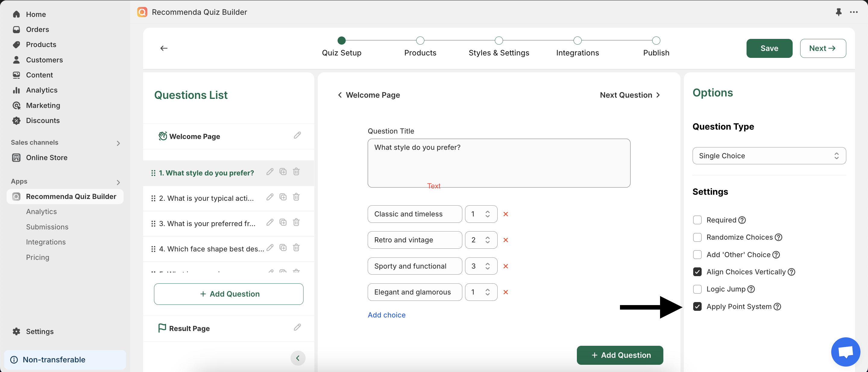Edit the Welcome Page title with pencil icon

297,135
